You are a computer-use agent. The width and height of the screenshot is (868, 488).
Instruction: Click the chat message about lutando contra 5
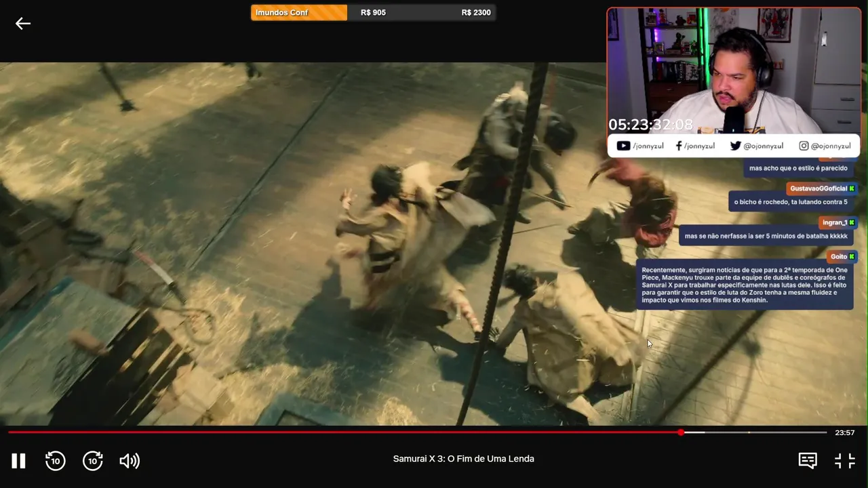point(791,202)
